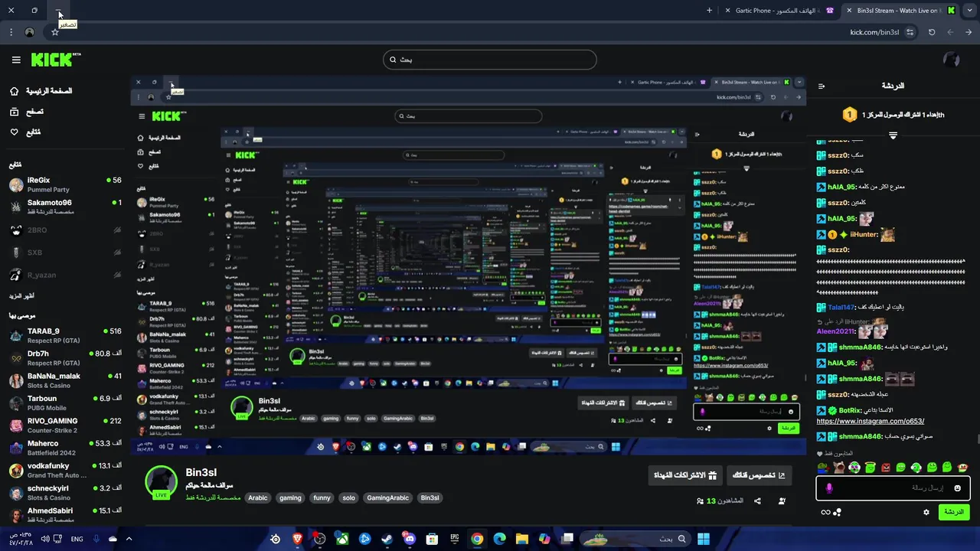Focus the send message chat input
The height and width of the screenshot is (551, 980).
893,487
